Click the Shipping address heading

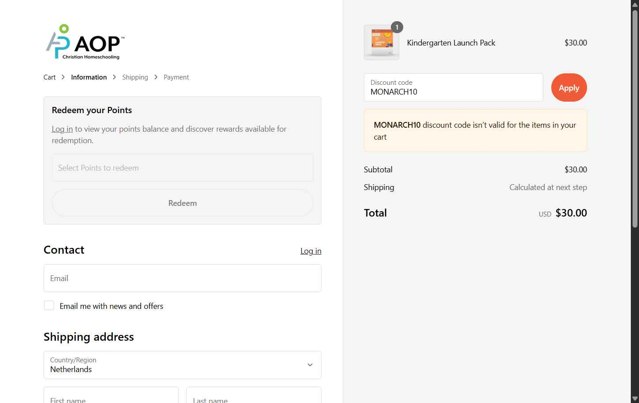pos(88,337)
